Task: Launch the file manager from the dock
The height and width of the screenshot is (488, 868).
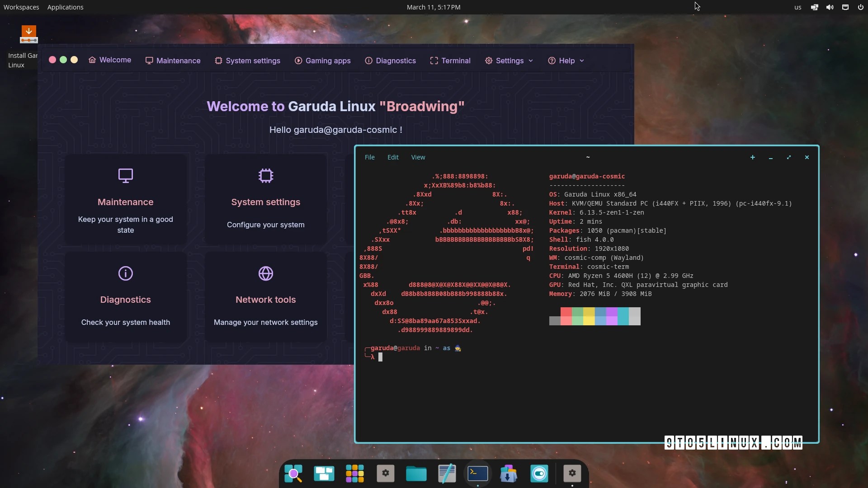Action: pos(416,474)
